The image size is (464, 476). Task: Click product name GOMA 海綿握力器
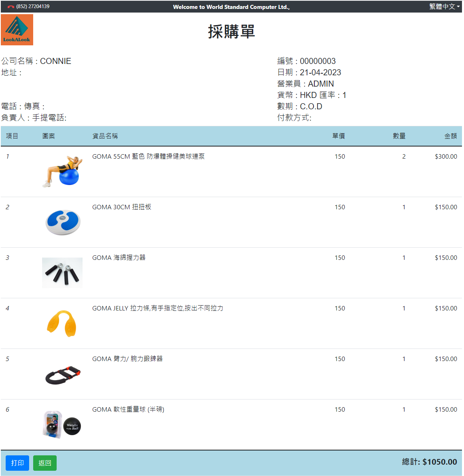(119, 258)
